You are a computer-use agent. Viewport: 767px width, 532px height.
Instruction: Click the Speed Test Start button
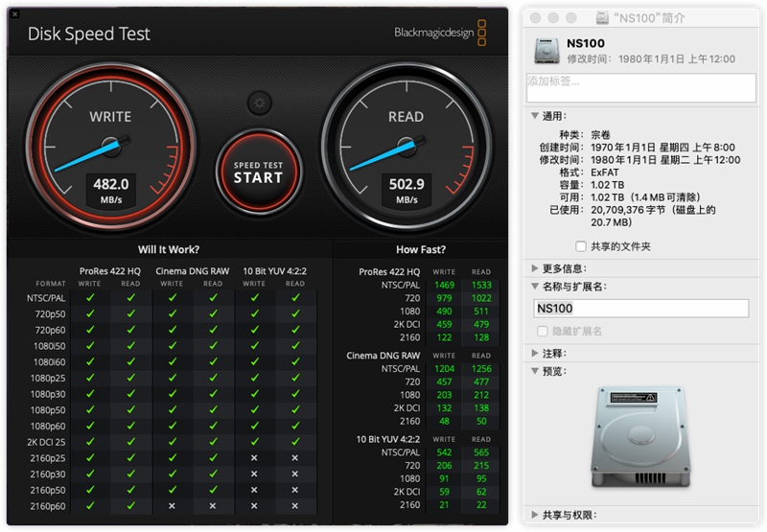click(x=259, y=173)
